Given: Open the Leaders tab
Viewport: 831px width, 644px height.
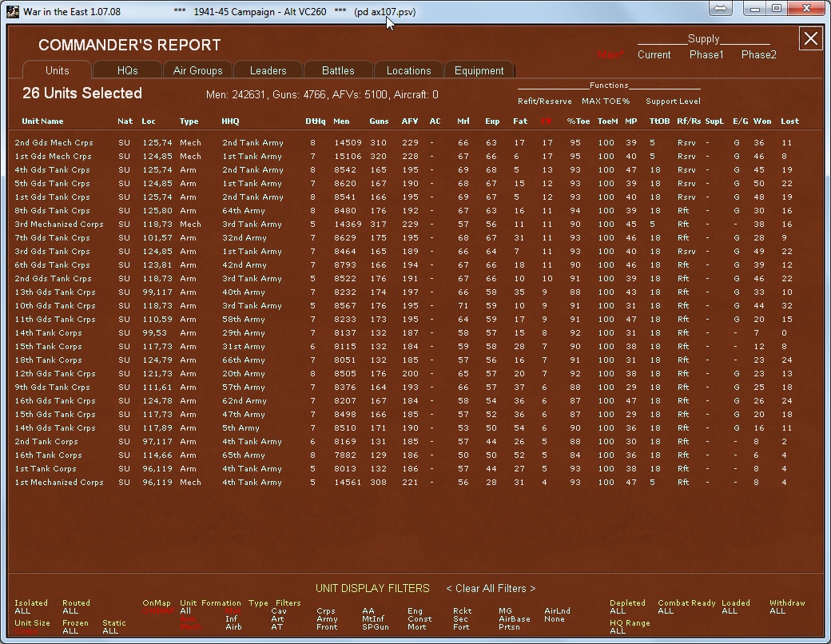Looking at the screenshot, I should coord(268,70).
